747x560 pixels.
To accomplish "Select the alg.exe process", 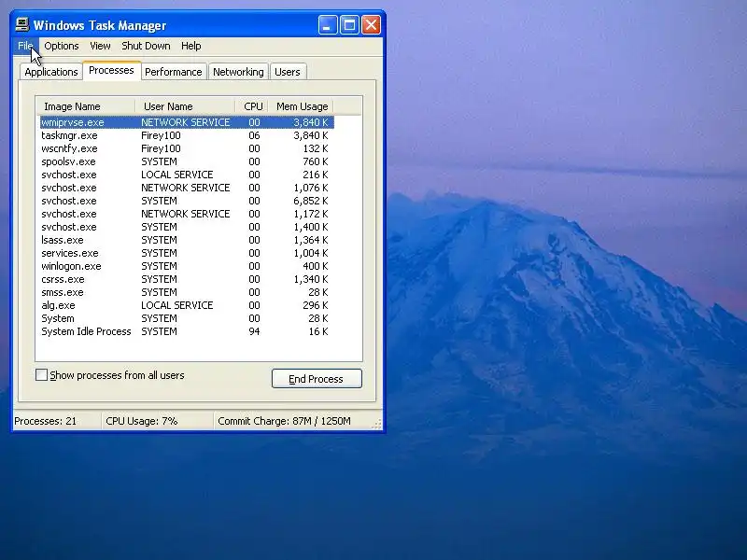I will 187,306.
